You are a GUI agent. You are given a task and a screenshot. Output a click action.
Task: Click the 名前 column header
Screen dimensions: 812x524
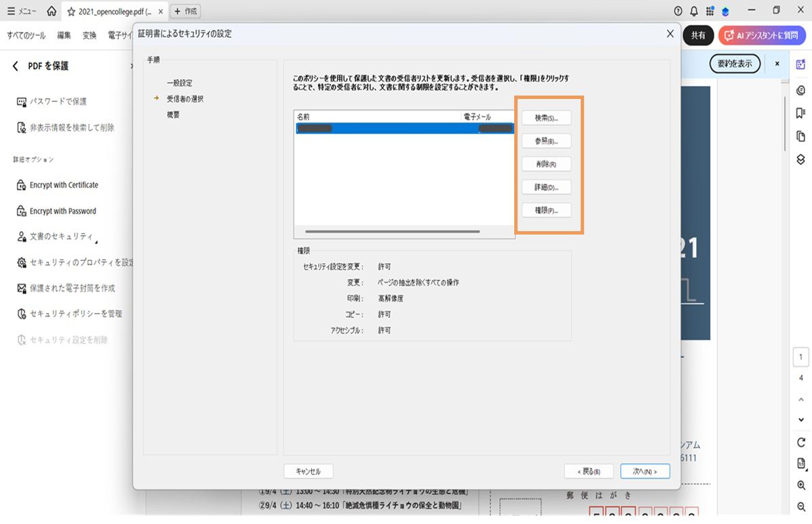378,117
